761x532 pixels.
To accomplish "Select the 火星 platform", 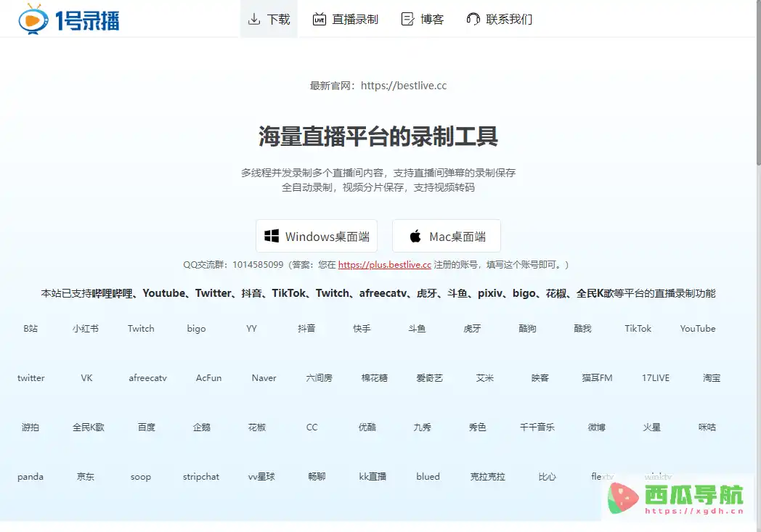I will 652,427.
